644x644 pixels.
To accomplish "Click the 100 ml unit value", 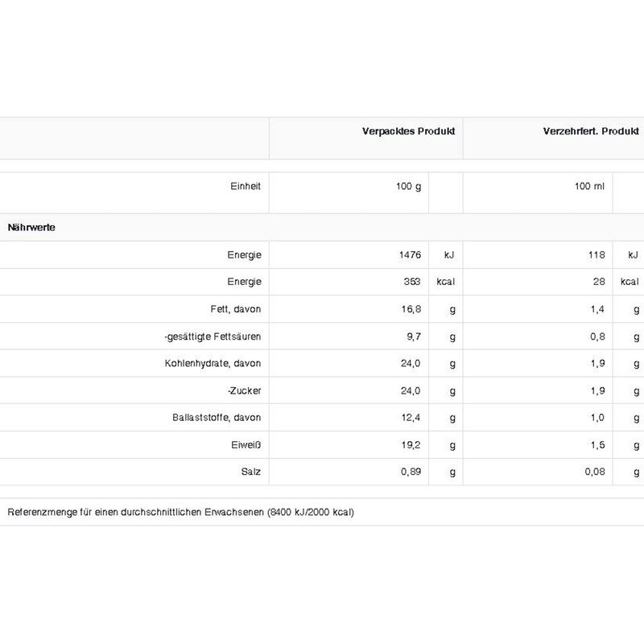I will 589,186.
